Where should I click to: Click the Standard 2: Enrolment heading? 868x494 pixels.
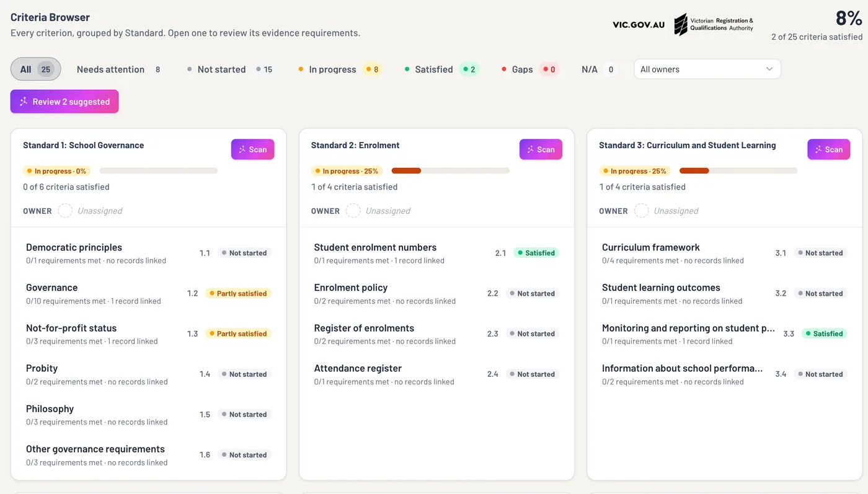tap(355, 145)
